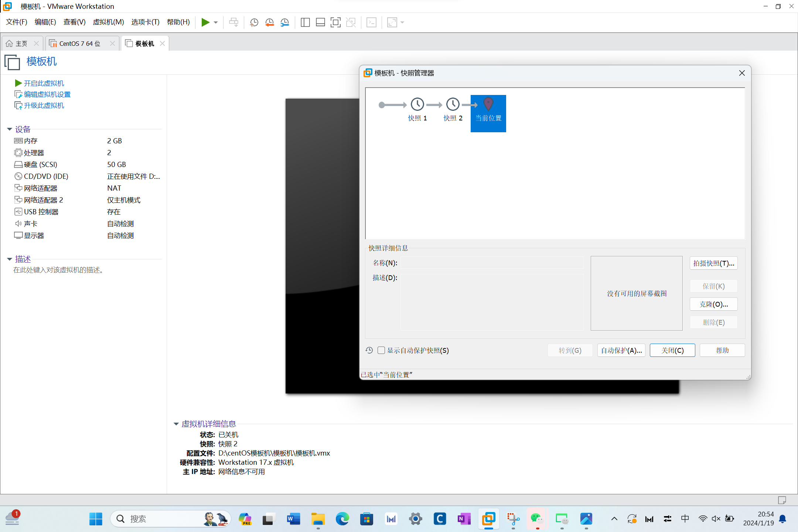Open the 选项卡(T) menu
The height and width of the screenshot is (532, 798).
[x=145, y=22]
